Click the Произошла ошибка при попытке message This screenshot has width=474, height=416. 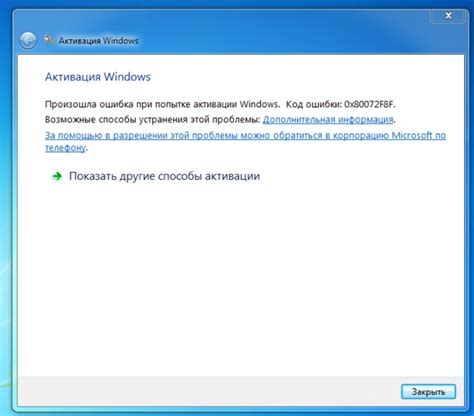[x=162, y=104]
